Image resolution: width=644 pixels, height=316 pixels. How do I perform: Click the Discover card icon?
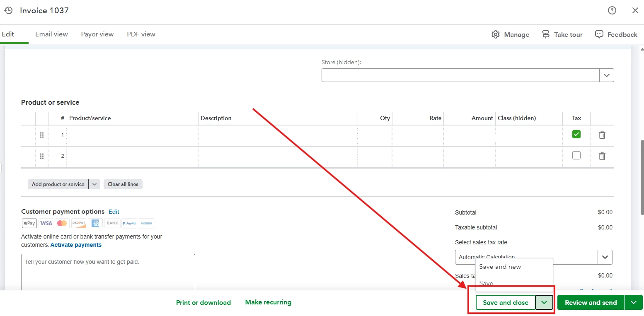click(79, 223)
